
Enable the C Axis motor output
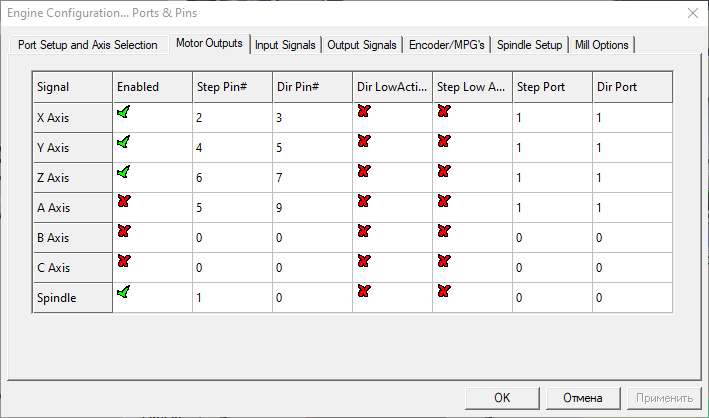coord(124,262)
